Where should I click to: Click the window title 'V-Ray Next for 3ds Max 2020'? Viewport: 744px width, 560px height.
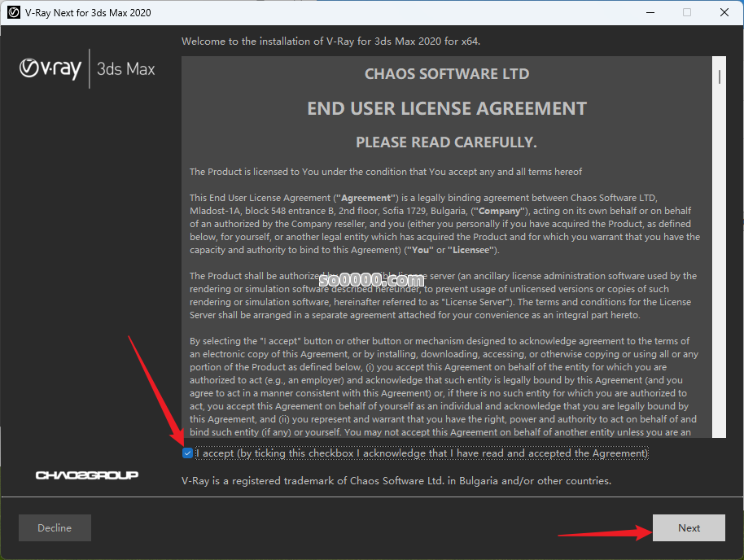pos(88,12)
